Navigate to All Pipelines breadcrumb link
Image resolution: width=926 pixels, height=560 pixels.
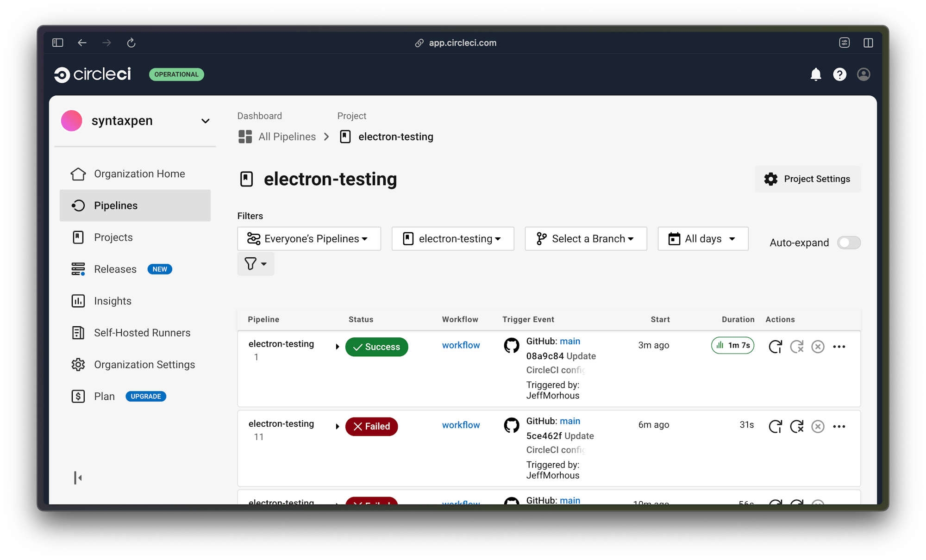(287, 137)
